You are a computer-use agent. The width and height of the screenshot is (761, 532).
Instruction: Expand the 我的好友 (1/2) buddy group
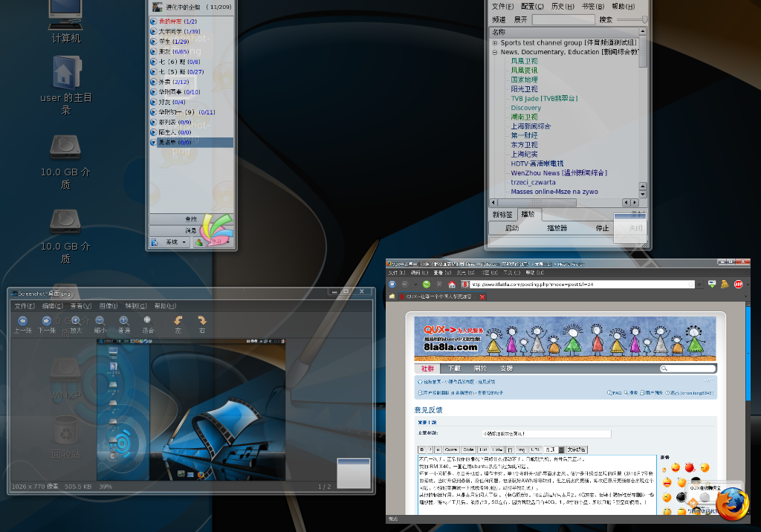153,22
